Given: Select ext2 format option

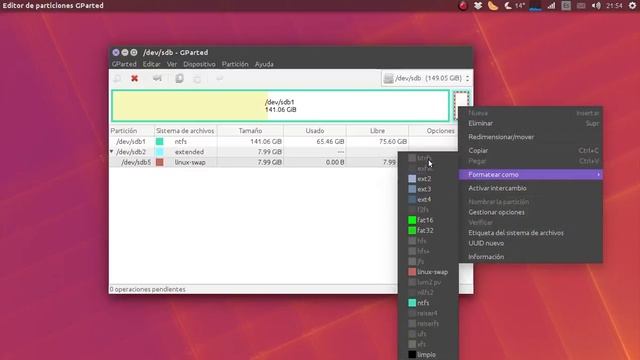Looking at the screenshot, I should [428, 179].
